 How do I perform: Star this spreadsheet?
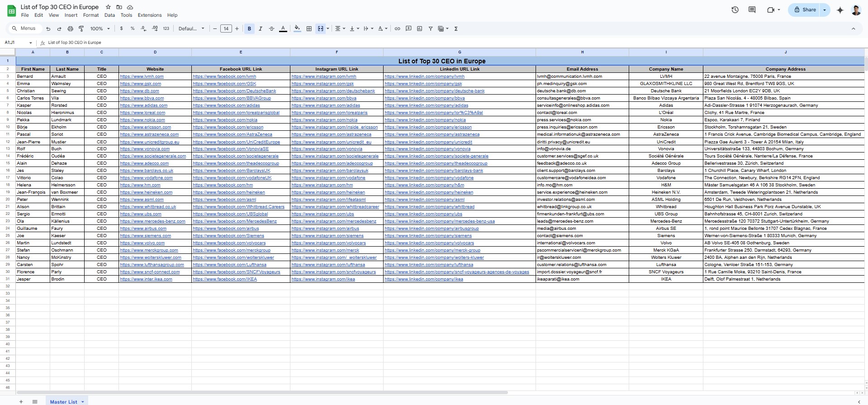[108, 7]
